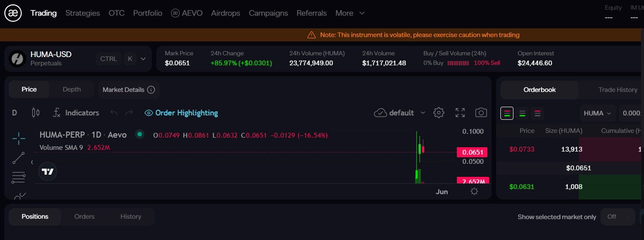644x240 pixels.
Task: Click the Volume SMA 9 indicator label
Action: point(61,148)
